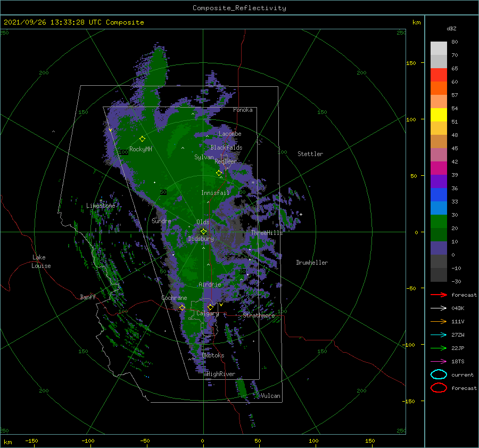Click the HighRiver town label
479x448 pixels.
221,374
